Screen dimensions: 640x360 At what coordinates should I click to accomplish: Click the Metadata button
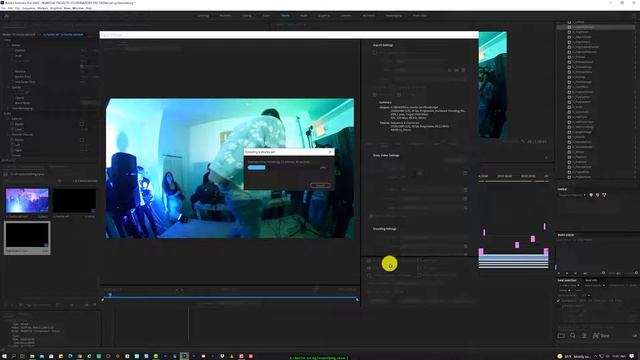pyautogui.click(x=378, y=300)
